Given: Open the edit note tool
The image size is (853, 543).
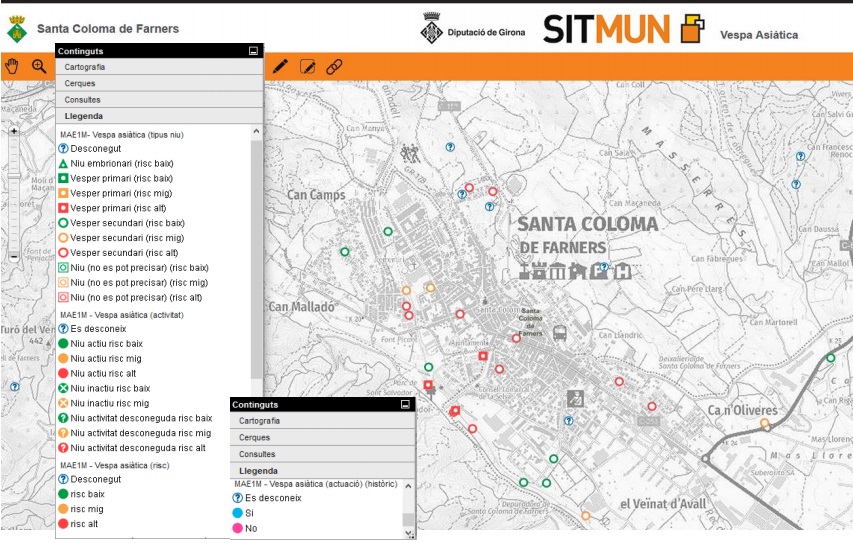Looking at the screenshot, I should click(x=307, y=66).
